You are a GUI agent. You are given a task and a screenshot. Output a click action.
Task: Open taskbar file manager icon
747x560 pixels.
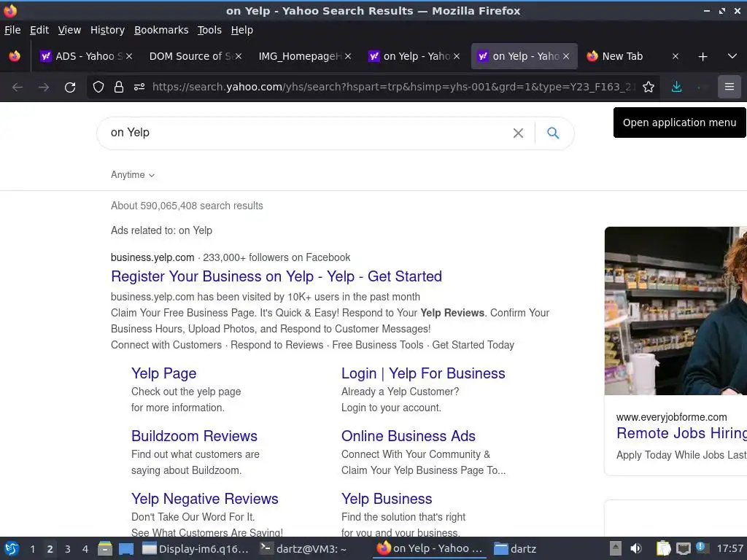click(x=105, y=548)
